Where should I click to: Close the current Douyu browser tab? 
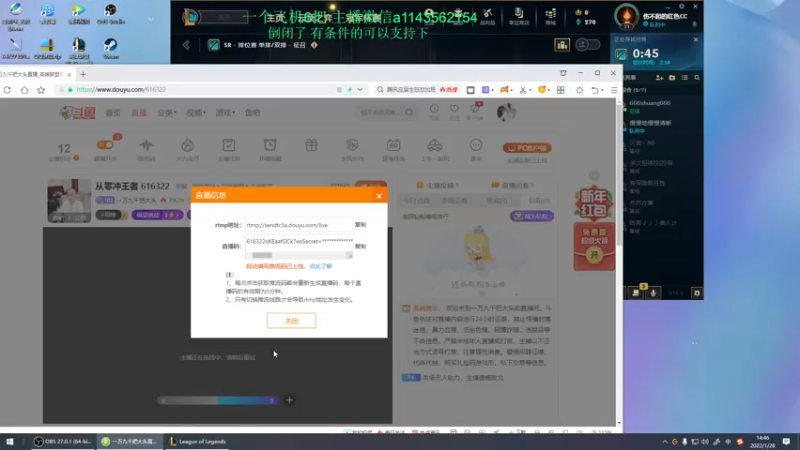click(69, 74)
